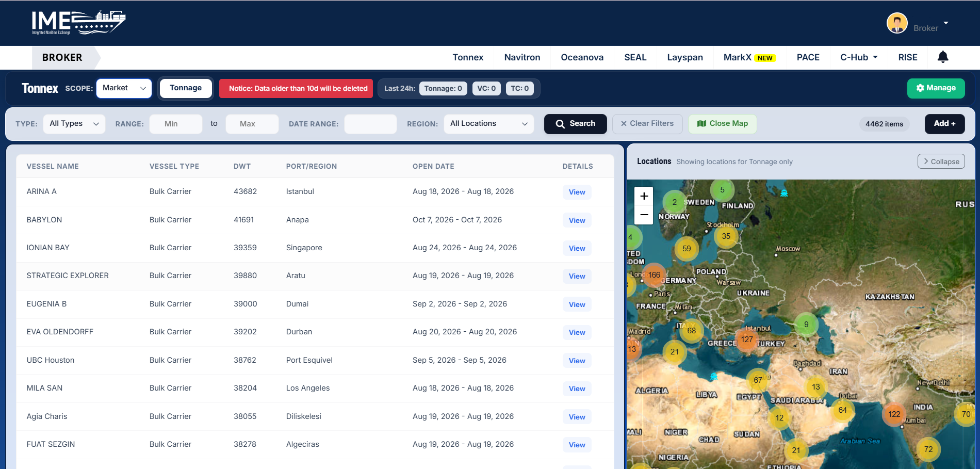This screenshot has width=980, height=469.
Task: View details for BABYLON
Action: [577, 220]
